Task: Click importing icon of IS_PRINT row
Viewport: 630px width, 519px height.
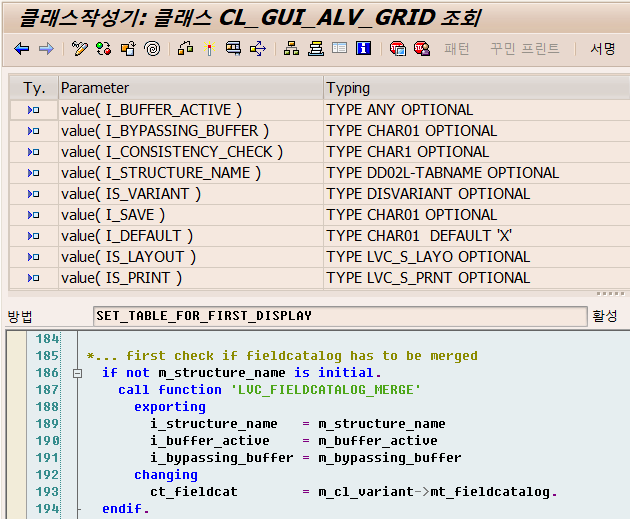Action: click(x=33, y=278)
